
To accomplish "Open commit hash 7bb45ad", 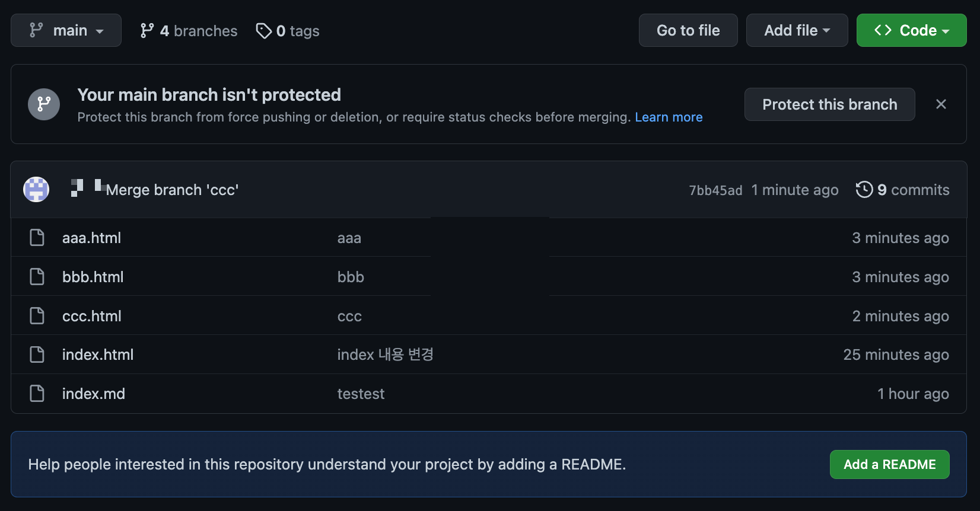I will [715, 190].
